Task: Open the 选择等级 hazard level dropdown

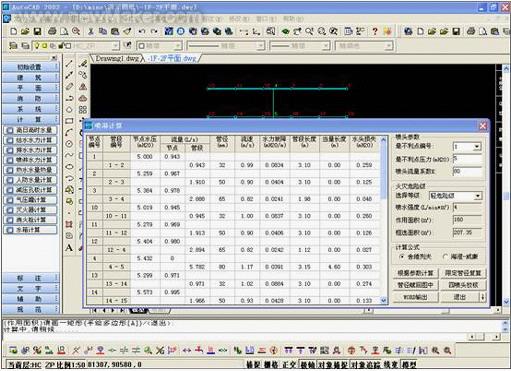Action: click(477, 196)
